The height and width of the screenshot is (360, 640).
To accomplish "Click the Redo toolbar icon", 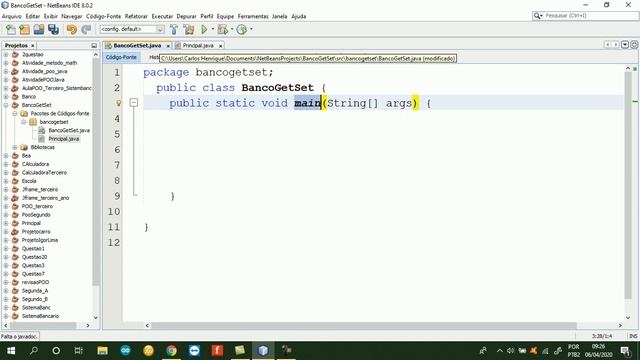I will pos(86,29).
